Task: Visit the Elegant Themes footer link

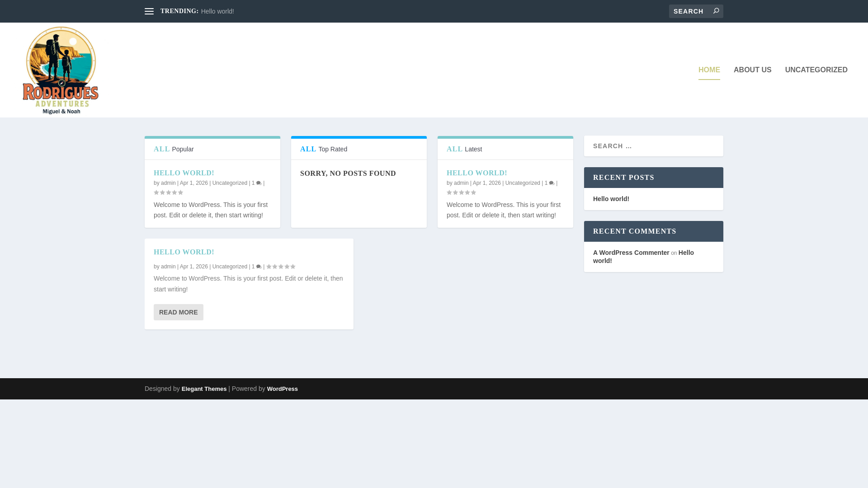Action: pos(204,389)
